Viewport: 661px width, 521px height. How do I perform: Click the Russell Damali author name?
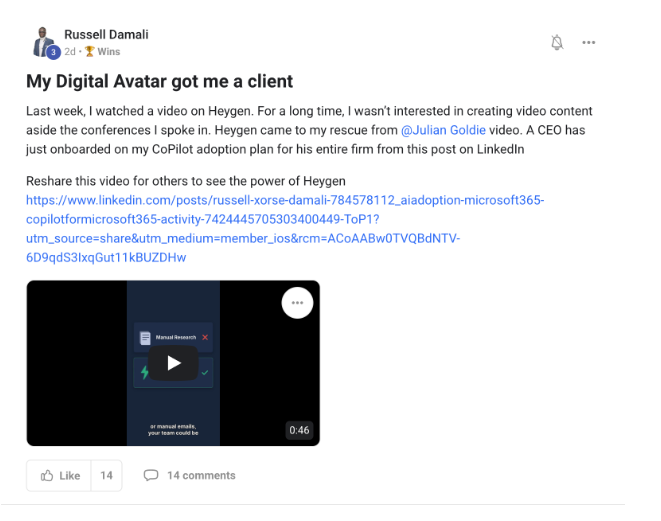click(x=106, y=35)
